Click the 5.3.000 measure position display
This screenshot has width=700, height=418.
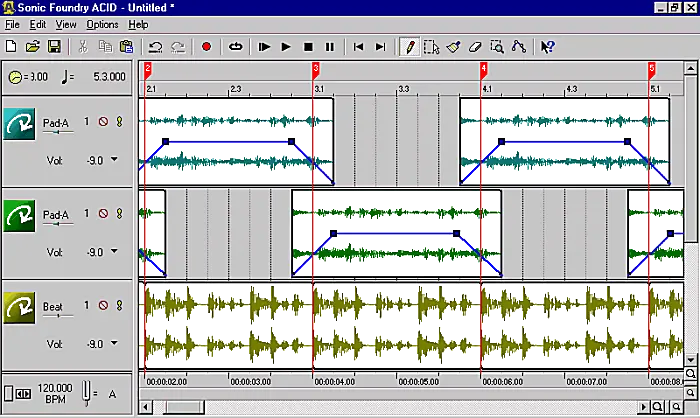pyautogui.click(x=109, y=77)
